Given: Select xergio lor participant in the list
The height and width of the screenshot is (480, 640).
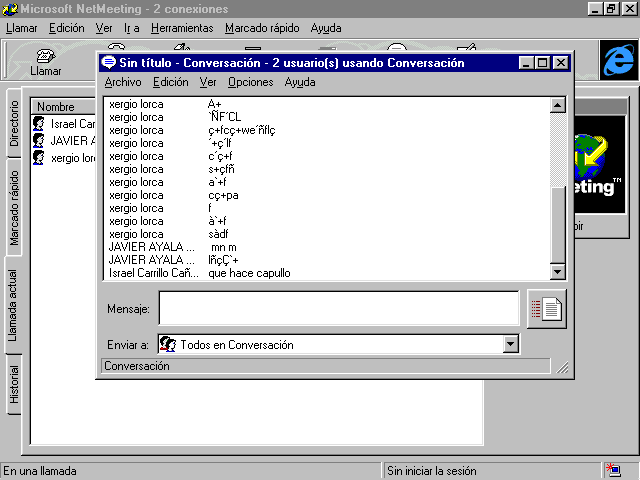Looking at the screenshot, I should point(64,158).
